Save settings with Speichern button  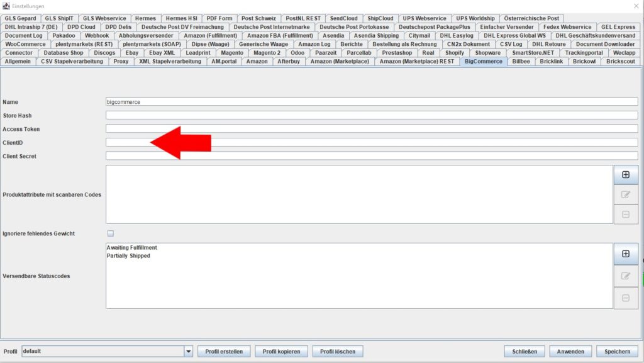coord(617,352)
